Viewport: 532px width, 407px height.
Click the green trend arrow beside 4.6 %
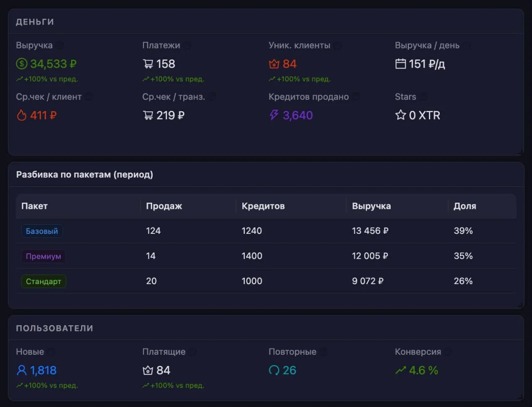tap(400, 370)
